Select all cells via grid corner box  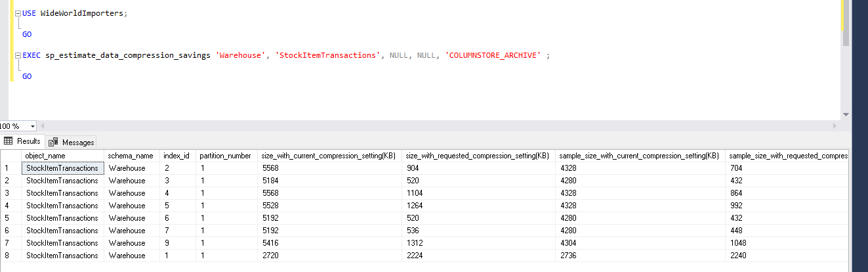(x=10, y=156)
